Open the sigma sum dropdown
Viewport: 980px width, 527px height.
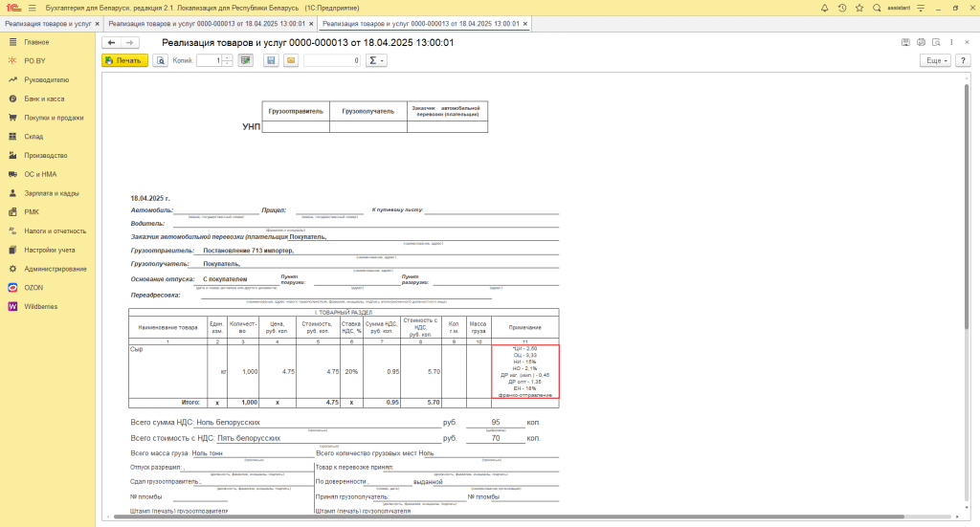click(376, 60)
